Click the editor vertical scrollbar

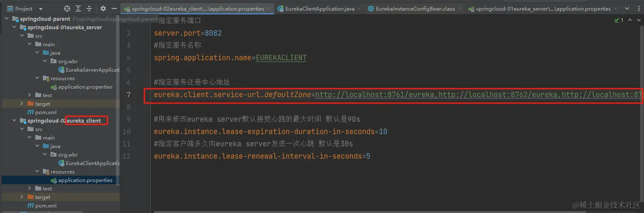point(642,115)
